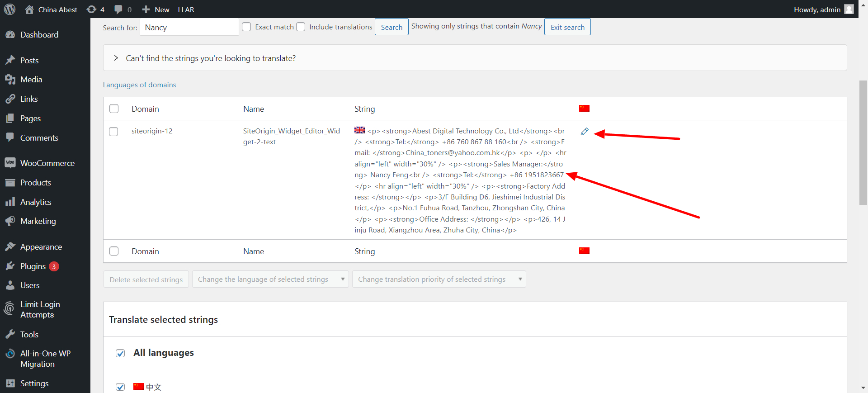Toggle the Exact match checkbox
The image size is (868, 393).
246,27
